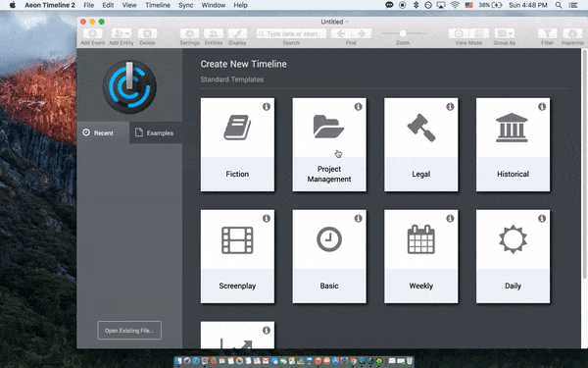Image resolution: width=588 pixels, height=368 pixels.
Task: Show info for Daily template
Action: [542, 218]
